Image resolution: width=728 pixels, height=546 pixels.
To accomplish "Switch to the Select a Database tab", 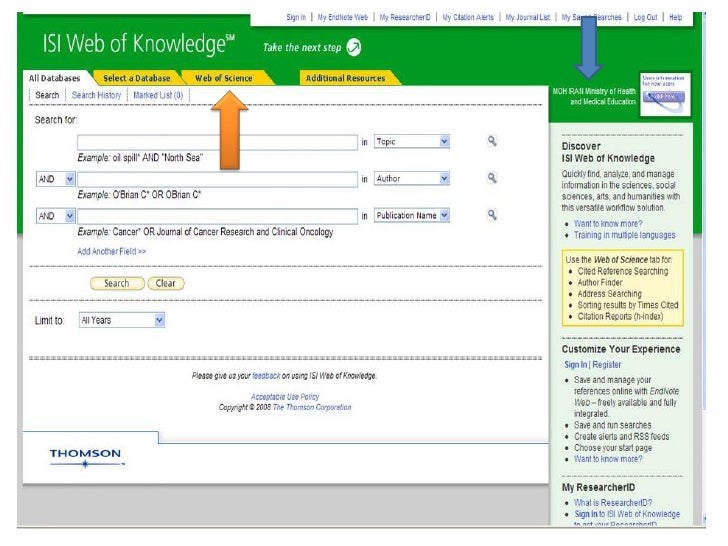I will pyautogui.click(x=137, y=78).
